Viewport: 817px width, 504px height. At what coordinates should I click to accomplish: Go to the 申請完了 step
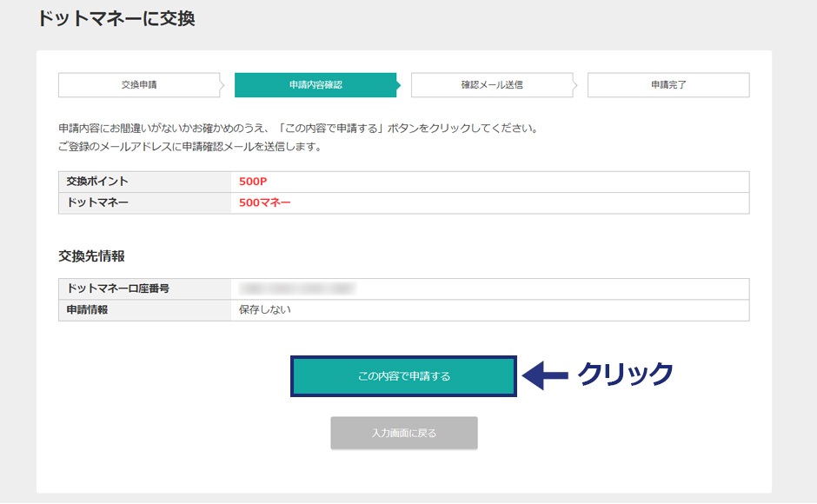668,85
